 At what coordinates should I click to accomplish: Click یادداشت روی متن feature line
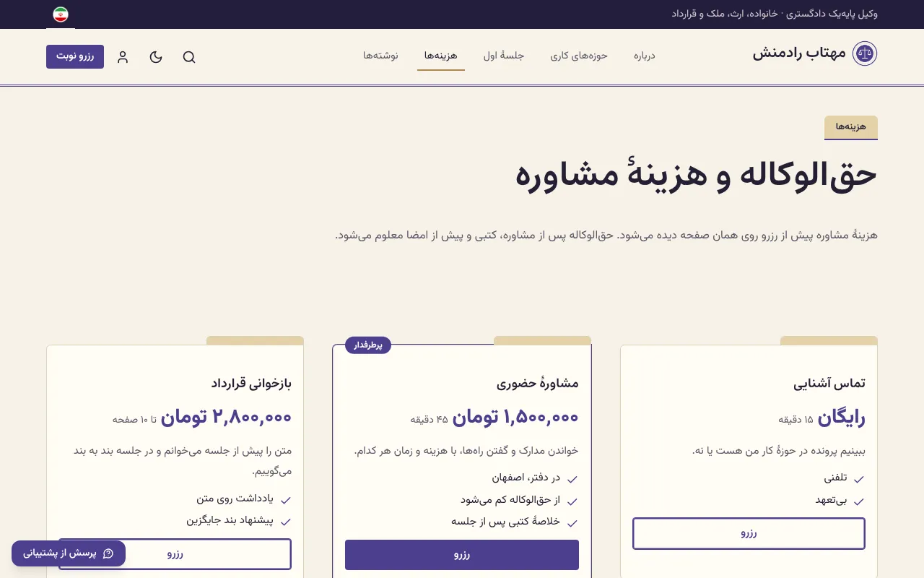point(235,499)
